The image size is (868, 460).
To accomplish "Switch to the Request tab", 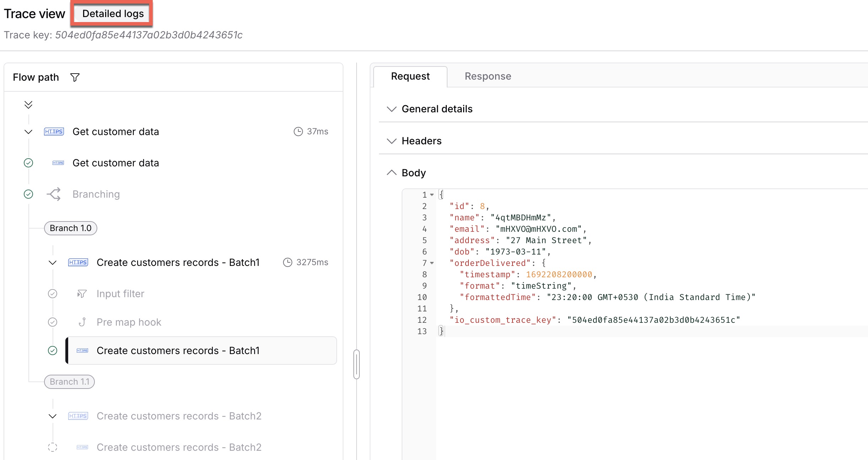I will tap(410, 76).
